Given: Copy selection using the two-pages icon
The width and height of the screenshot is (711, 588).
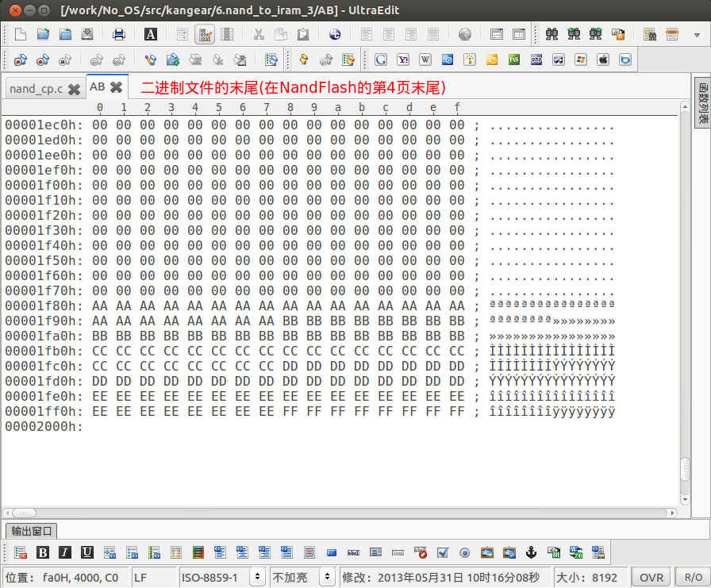Looking at the screenshot, I should pyautogui.click(x=281, y=34).
